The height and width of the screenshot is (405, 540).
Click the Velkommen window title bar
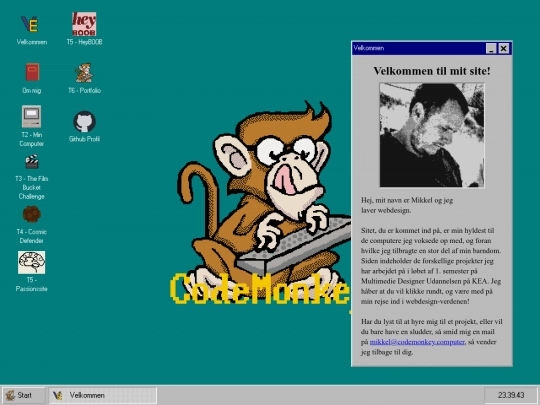[x=418, y=48]
